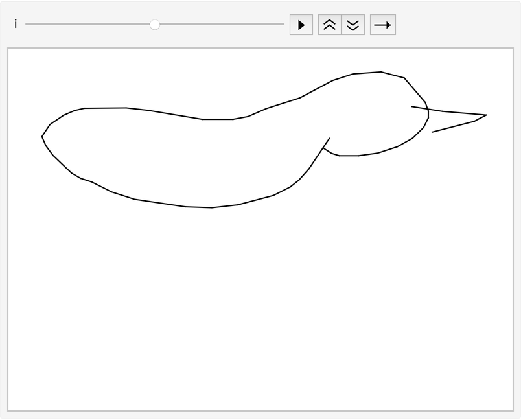Jump to the slider's far left end

(27, 25)
